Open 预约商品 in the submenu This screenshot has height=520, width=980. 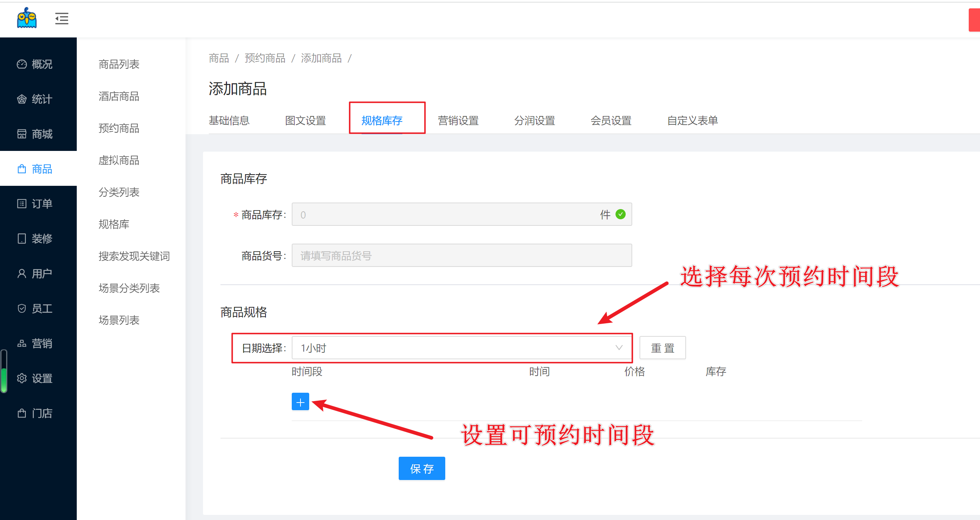119,128
